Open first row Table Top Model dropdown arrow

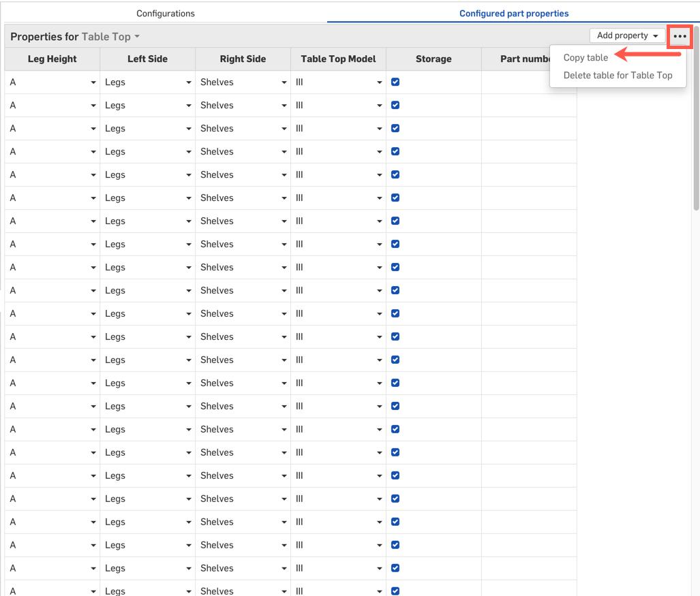pos(380,82)
